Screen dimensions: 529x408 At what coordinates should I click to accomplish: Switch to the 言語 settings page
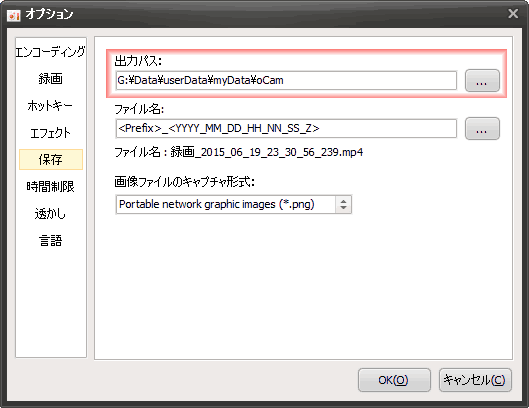tap(51, 241)
